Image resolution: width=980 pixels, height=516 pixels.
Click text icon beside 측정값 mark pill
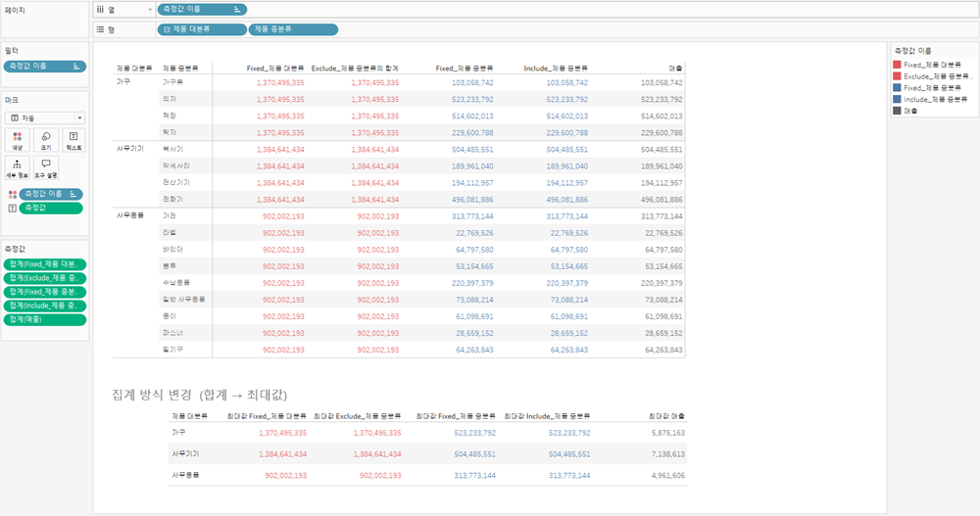tap(13, 208)
